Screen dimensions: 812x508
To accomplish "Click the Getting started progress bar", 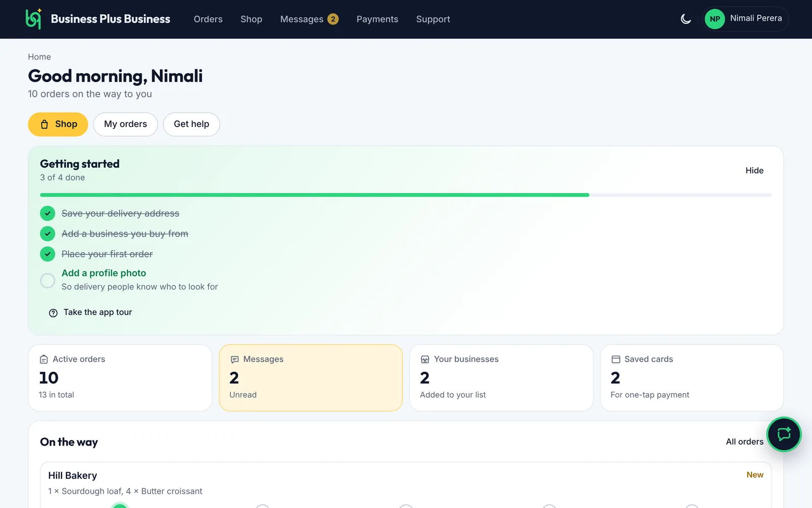I will click(406, 195).
